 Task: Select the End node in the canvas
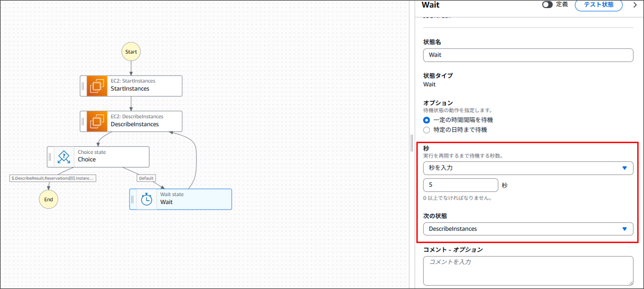(x=48, y=199)
